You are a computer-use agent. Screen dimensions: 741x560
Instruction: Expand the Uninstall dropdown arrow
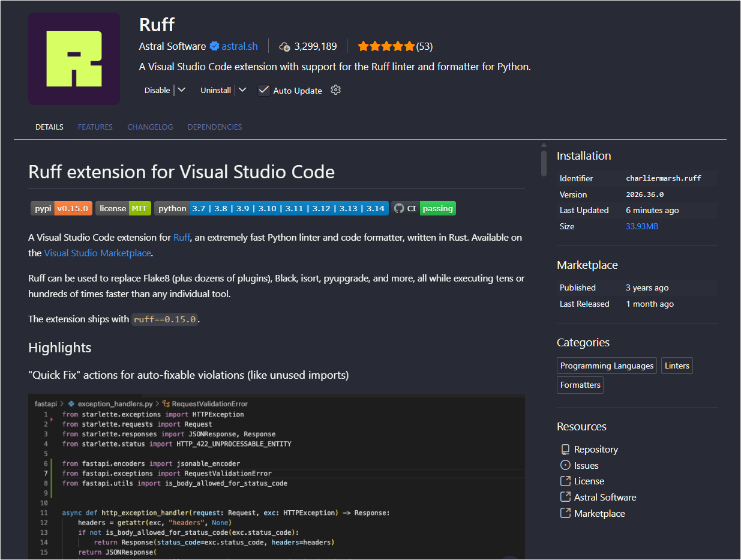[x=242, y=90]
